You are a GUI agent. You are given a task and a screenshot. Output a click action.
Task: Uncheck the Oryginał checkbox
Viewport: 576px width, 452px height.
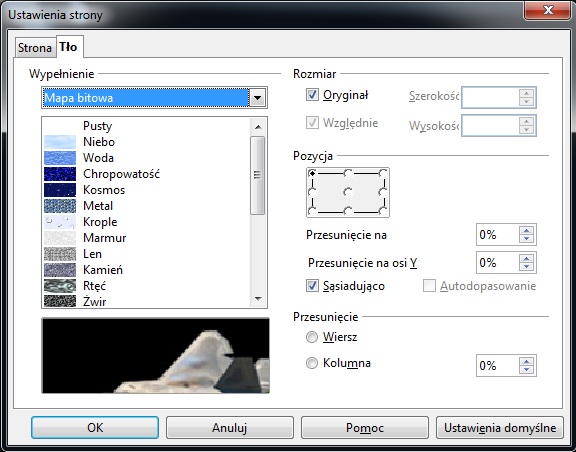[312, 95]
